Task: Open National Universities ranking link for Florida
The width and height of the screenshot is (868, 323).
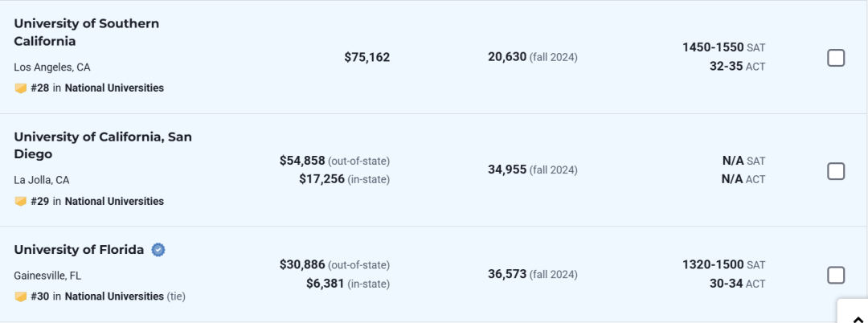Action: tap(114, 296)
